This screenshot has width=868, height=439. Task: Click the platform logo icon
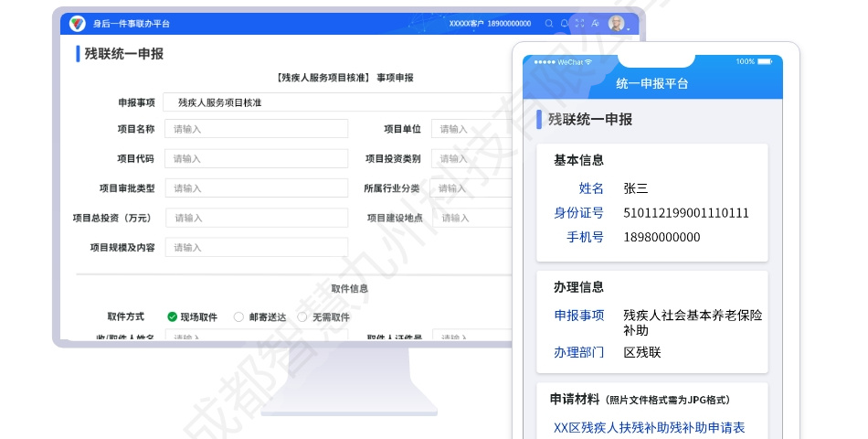(x=78, y=24)
